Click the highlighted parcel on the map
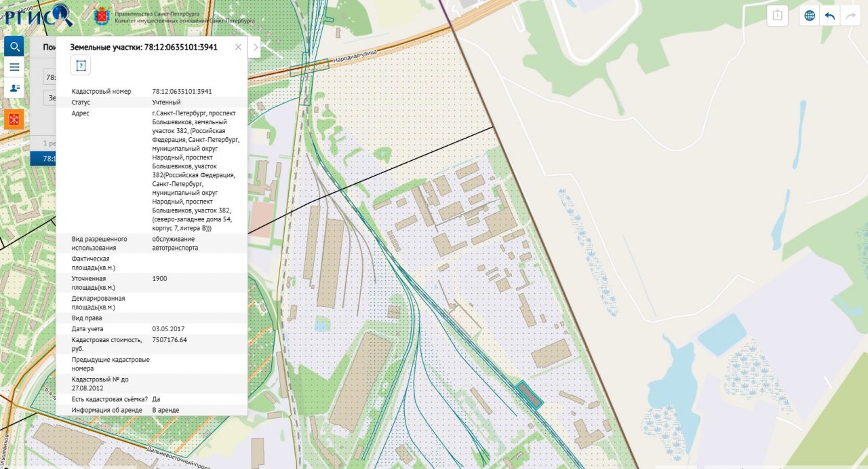Screen dimensions: 868x469 point(529,395)
